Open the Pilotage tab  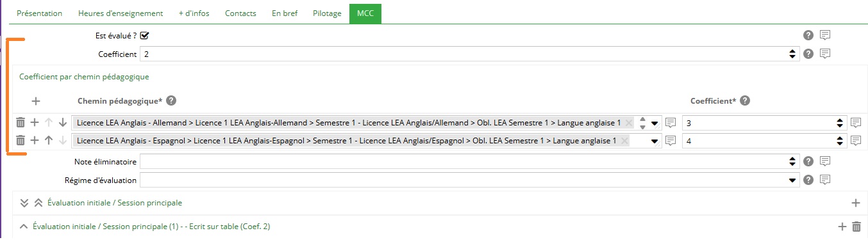[x=327, y=13]
